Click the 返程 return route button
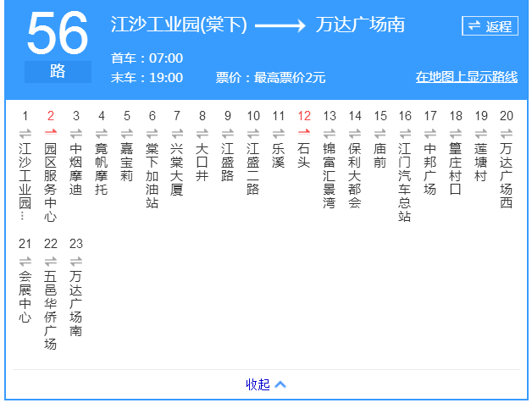 (x=490, y=25)
